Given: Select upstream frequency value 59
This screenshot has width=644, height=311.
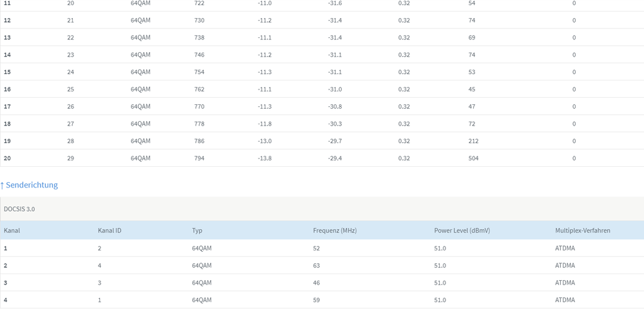Looking at the screenshot, I should [317, 300].
